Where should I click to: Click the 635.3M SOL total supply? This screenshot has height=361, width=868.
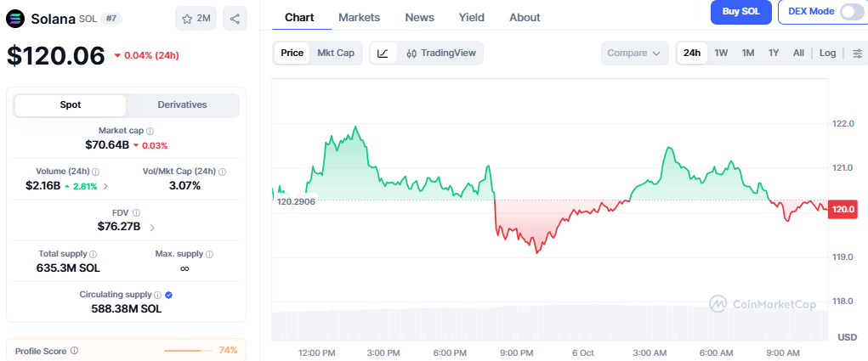pos(69,268)
